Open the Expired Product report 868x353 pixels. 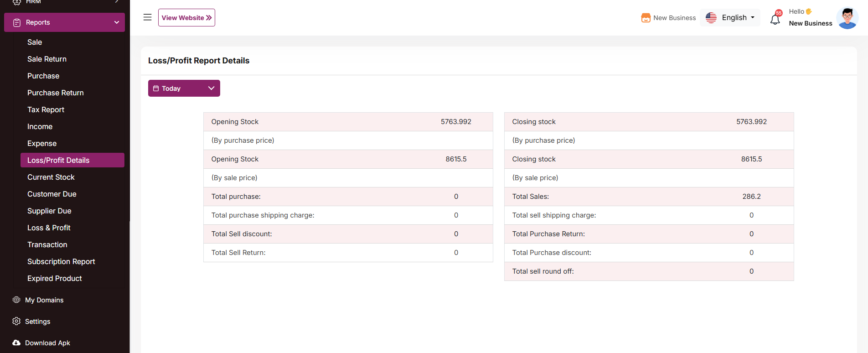pos(55,278)
